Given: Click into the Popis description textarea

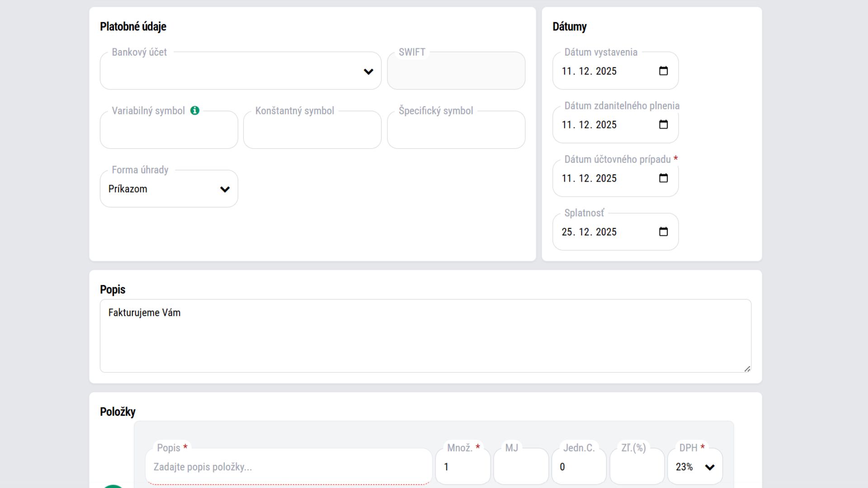Looking at the screenshot, I should 425,336.
